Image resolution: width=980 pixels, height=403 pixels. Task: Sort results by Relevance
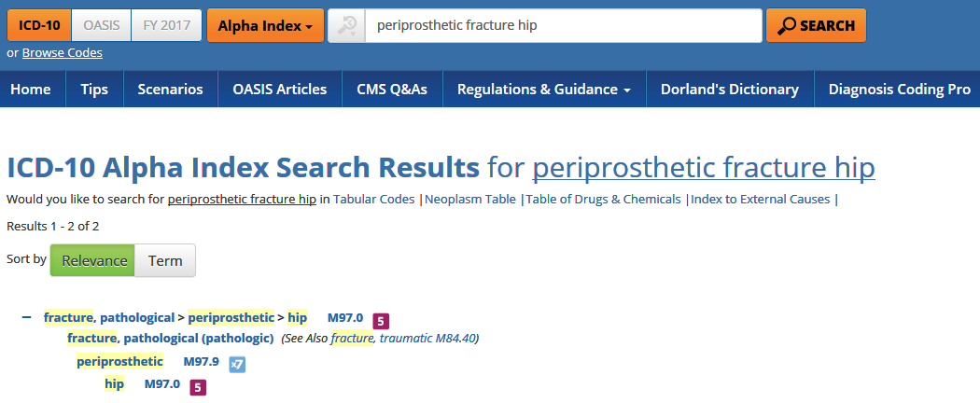pos(93,260)
